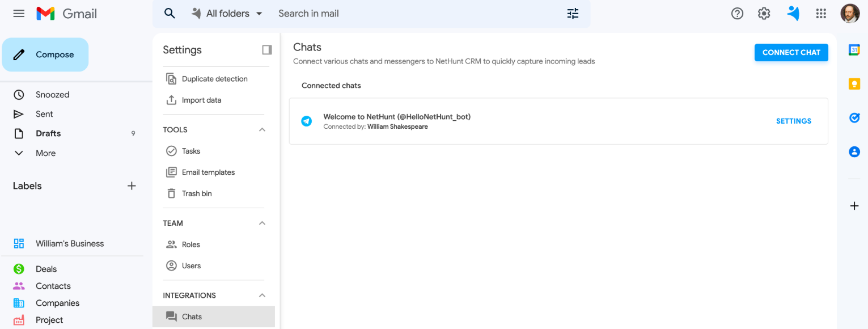
Task: Open Duplicate detection settings
Action: tap(214, 79)
